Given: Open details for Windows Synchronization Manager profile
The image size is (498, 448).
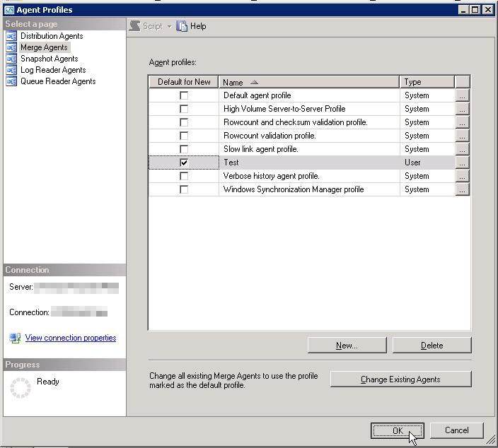Looking at the screenshot, I should [462, 189].
